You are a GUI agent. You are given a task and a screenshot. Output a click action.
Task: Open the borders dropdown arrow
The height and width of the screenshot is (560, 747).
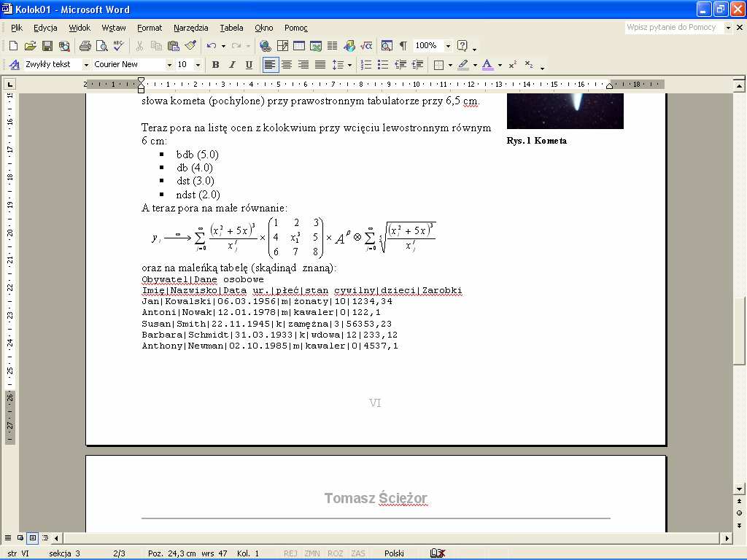(450, 64)
